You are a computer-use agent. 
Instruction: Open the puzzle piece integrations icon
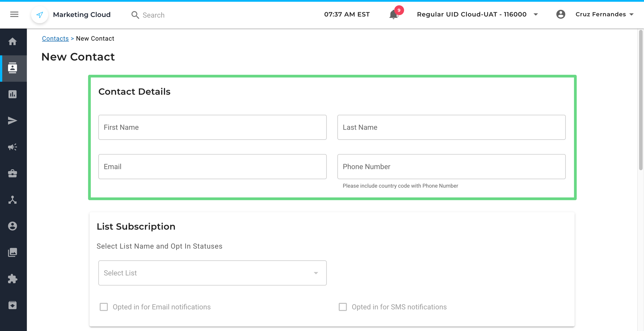tap(12, 279)
